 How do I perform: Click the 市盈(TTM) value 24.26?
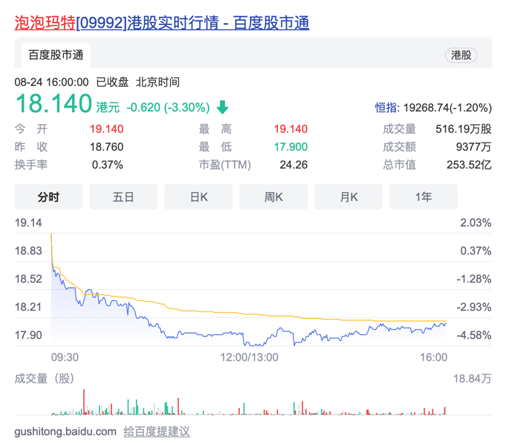(x=294, y=165)
